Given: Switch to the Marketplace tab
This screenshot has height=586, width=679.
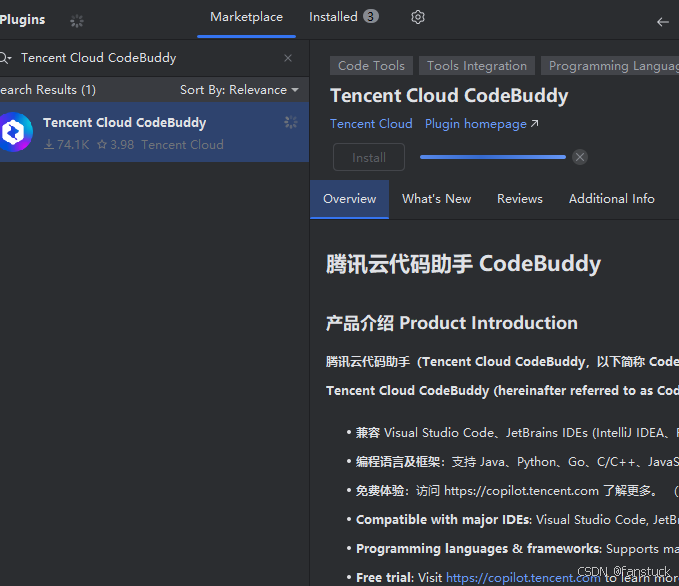Looking at the screenshot, I should pos(246,17).
